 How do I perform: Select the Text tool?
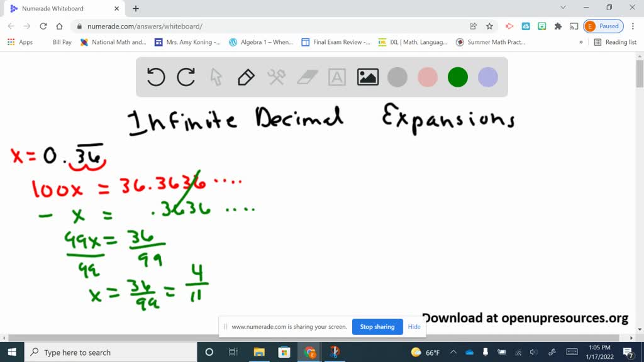(337, 77)
